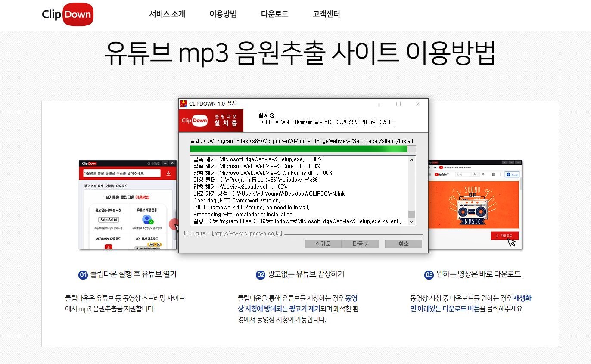Screen dimensions: 591x364
Task: Close the CLIPDOWN 1.0 설치 window
Action: 418,104
